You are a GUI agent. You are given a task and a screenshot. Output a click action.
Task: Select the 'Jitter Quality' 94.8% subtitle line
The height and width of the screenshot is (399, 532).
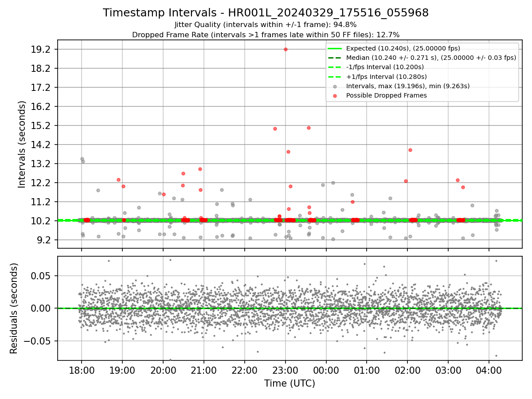266,25
